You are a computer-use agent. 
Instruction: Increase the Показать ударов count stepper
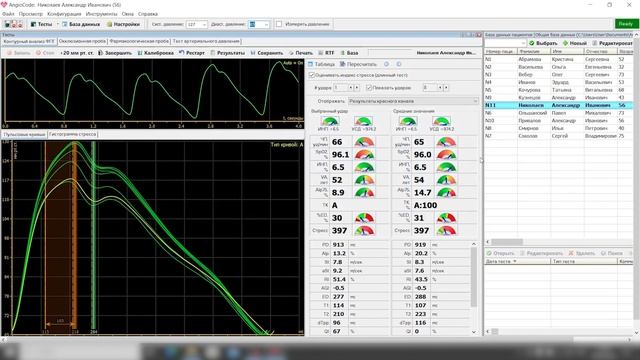coord(446,87)
